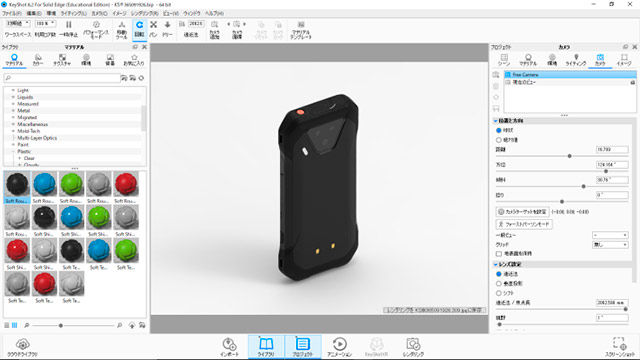Screen dimensions: 640x360
Task: Open the File (ファイル) menu
Action: click(x=12, y=13)
